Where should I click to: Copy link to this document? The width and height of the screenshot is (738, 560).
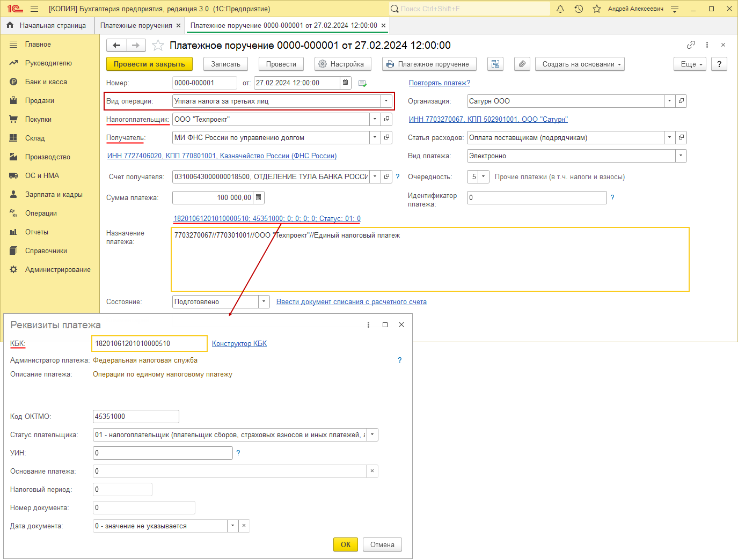click(x=691, y=45)
